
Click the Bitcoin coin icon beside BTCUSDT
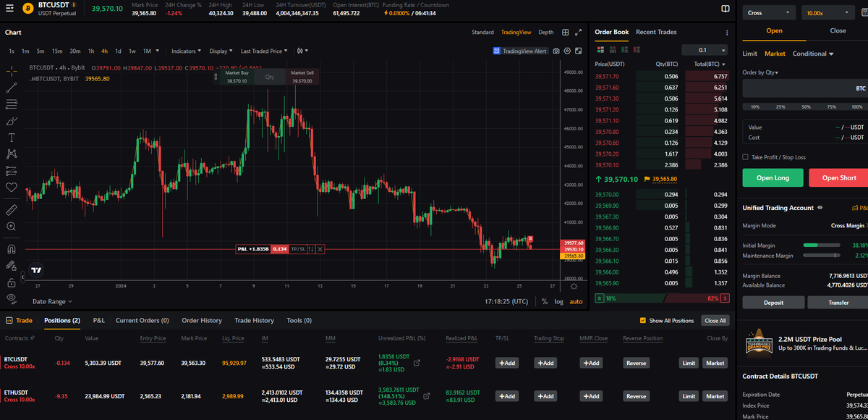pos(27,9)
